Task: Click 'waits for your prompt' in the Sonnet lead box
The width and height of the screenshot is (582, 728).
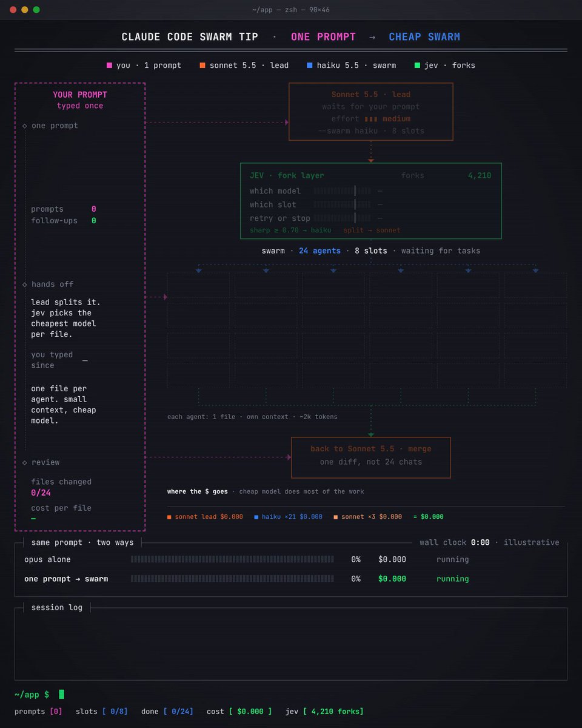Action: [x=371, y=107]
